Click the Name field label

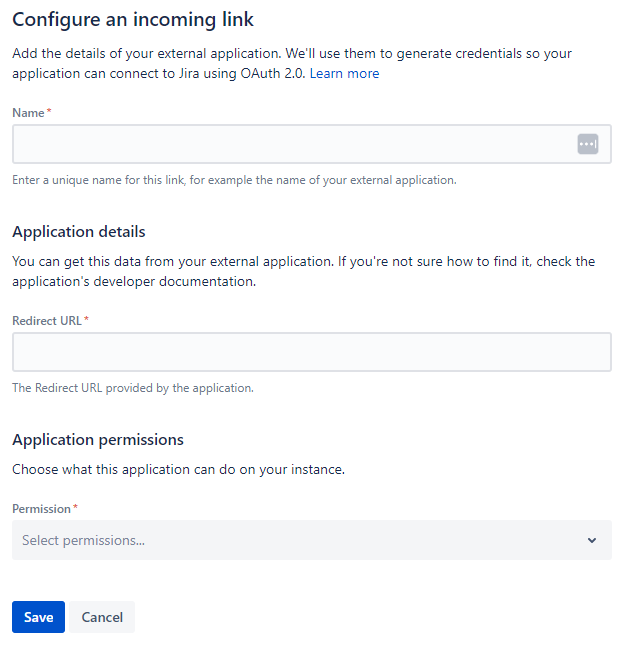tap(28, 113)
